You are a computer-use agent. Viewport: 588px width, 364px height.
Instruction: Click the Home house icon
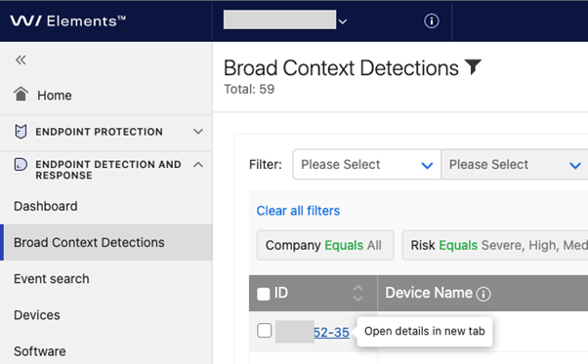pos(21,94)
